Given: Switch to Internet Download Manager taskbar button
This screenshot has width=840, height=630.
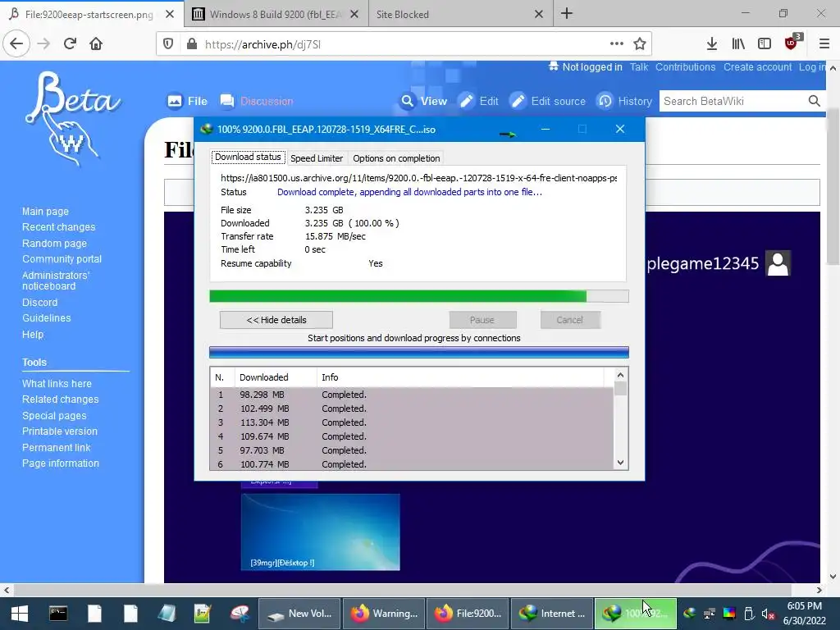Looking at the screenshot, I should 552,614.
